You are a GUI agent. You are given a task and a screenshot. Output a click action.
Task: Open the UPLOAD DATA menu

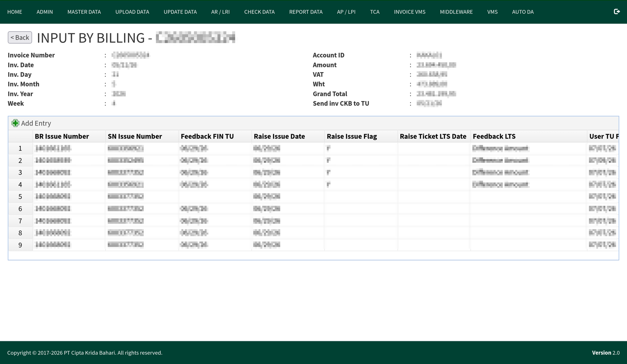132,12
